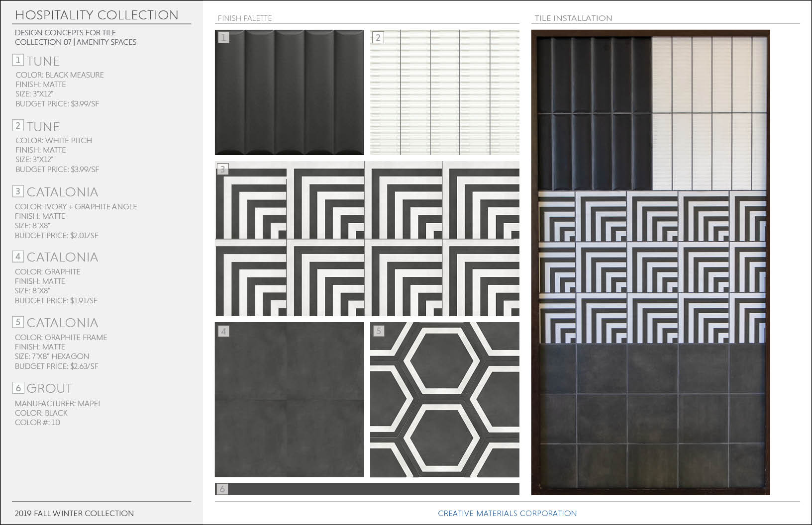Click the black Tune tile swatch numbered 1

(289, 92)
